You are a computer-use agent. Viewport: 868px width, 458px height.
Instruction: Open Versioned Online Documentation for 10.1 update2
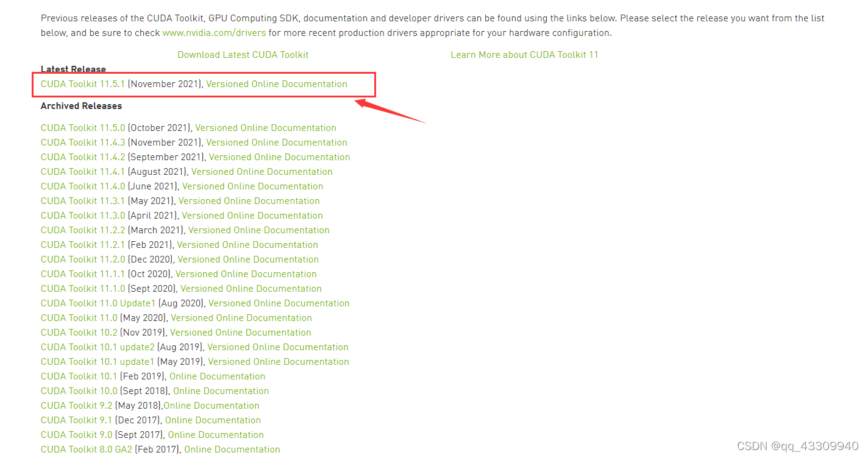click(x=278, y=347)
